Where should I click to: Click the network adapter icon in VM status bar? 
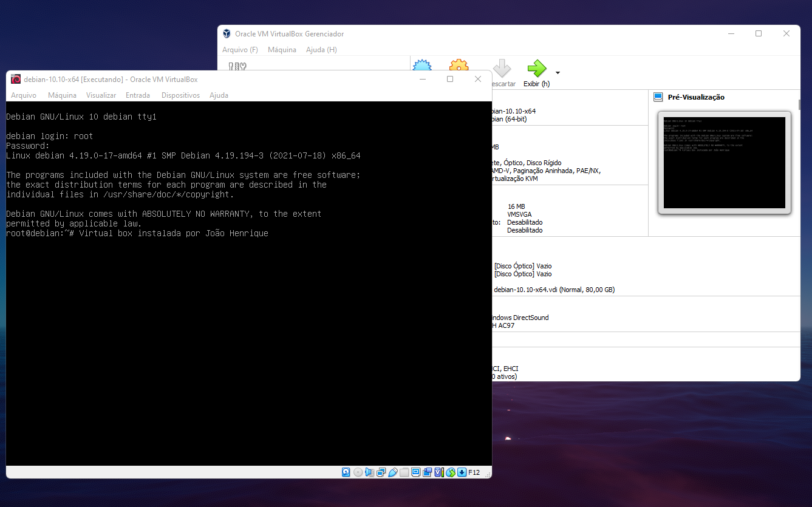(381, 472)
